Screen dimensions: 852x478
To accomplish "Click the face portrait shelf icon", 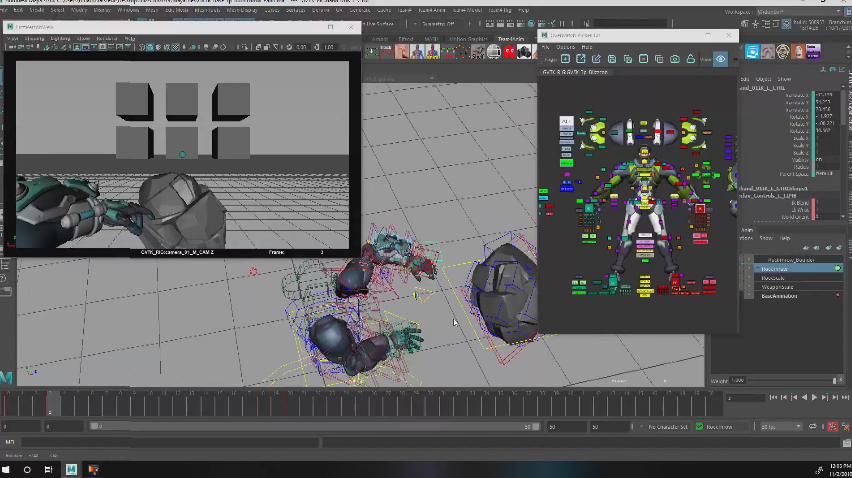I will (402, 52).
